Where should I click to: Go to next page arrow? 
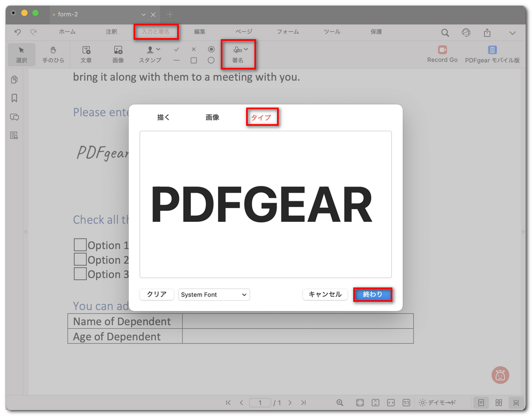[x=290, y=402]
